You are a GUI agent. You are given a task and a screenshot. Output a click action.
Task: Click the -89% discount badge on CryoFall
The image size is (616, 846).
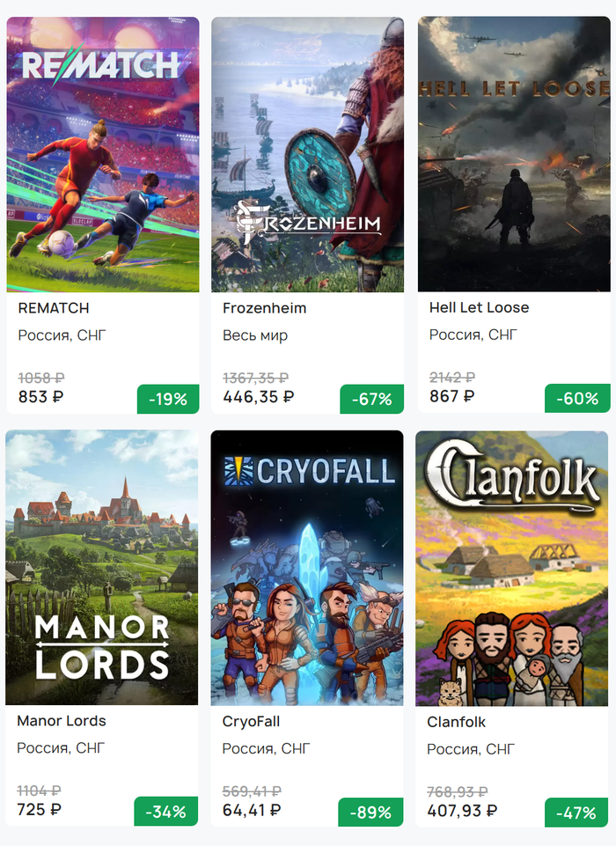tap(371, 812)
